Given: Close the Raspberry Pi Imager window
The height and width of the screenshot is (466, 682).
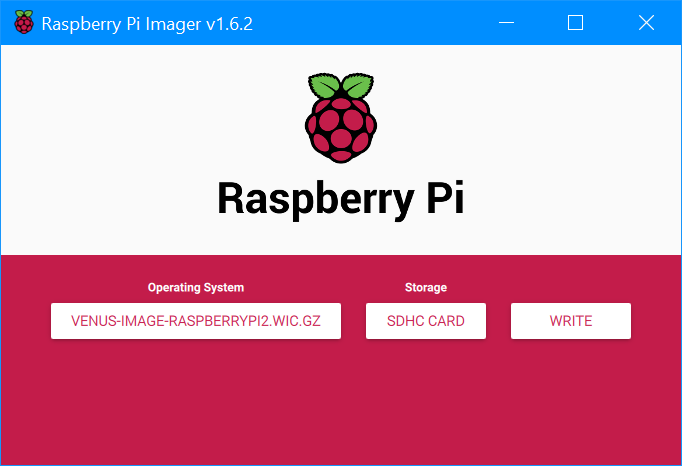Looking at the screenshot, I should 646,23.
